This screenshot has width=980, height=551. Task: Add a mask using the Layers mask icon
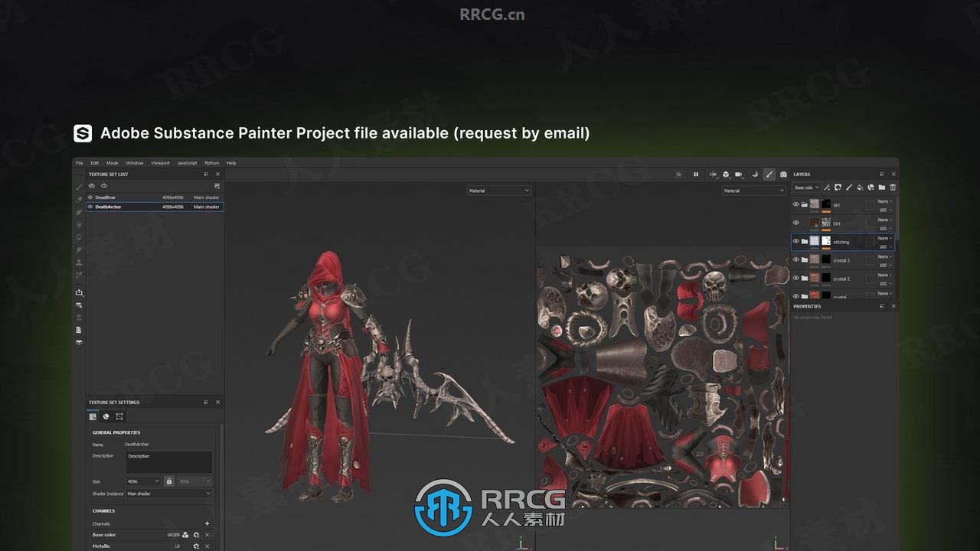coord(838,187)
